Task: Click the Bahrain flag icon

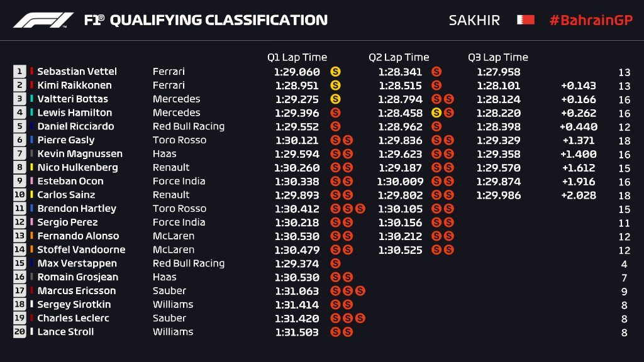Action: coord(525,20)
